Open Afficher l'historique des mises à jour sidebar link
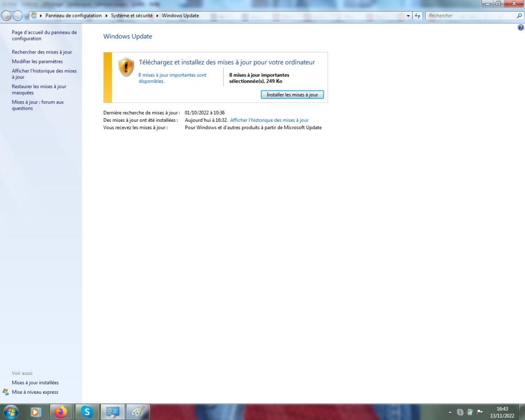The height and width of the screenshot is (420, 525). click(44, 73)
